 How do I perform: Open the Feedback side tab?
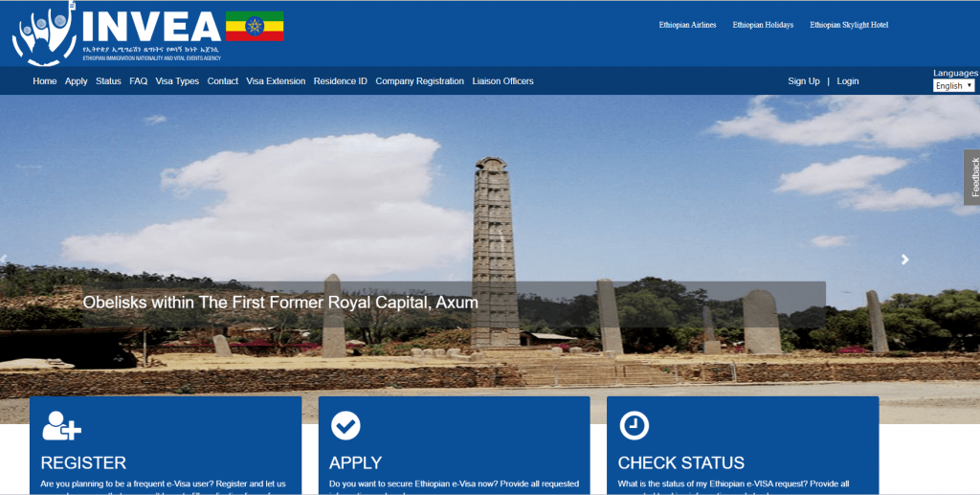point(972,177)
